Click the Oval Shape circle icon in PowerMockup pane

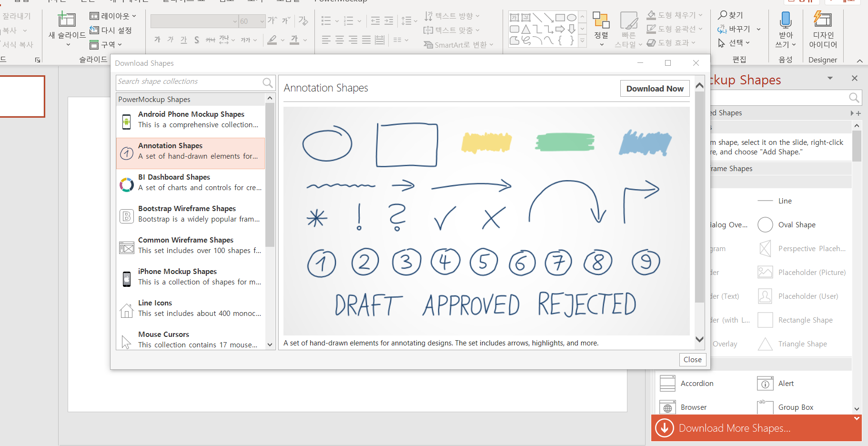[765, 224]
